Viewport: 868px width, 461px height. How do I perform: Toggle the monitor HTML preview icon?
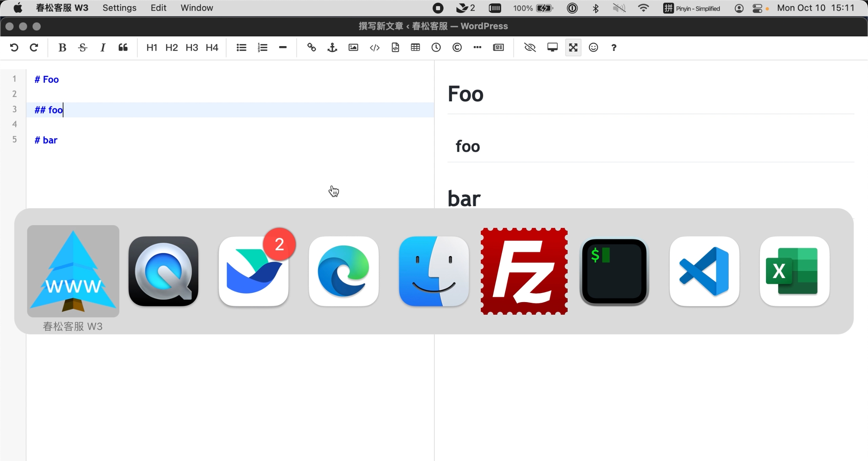coord(552,48)
